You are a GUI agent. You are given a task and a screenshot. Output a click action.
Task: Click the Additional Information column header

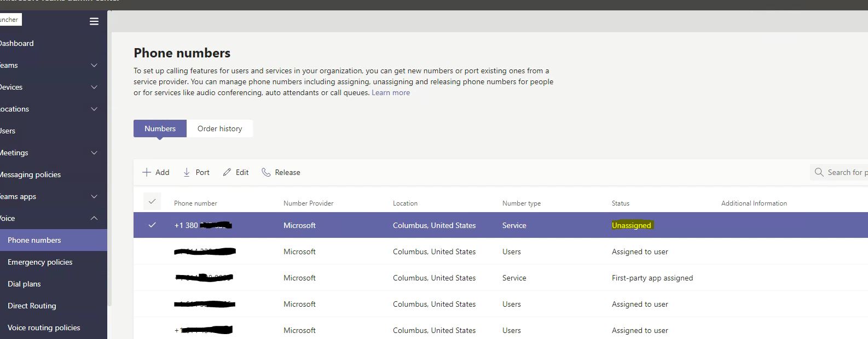pos(754,203)
